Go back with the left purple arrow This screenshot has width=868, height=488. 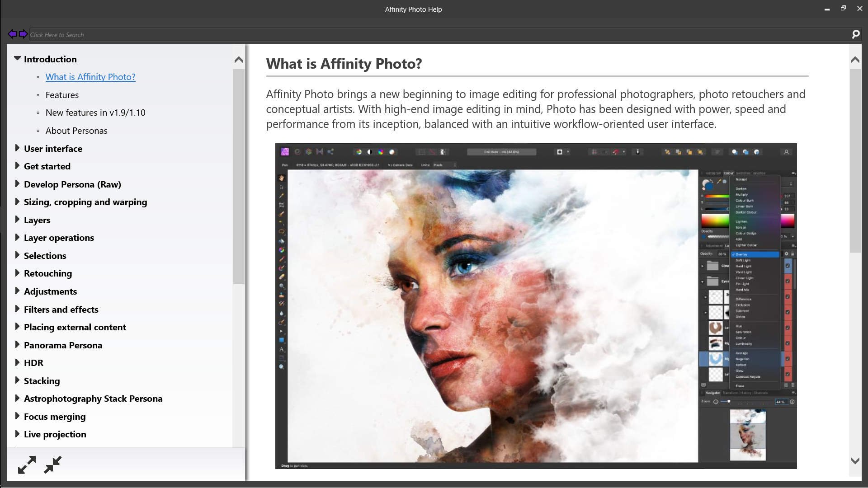pyautogui.click(x=12, y=34)
